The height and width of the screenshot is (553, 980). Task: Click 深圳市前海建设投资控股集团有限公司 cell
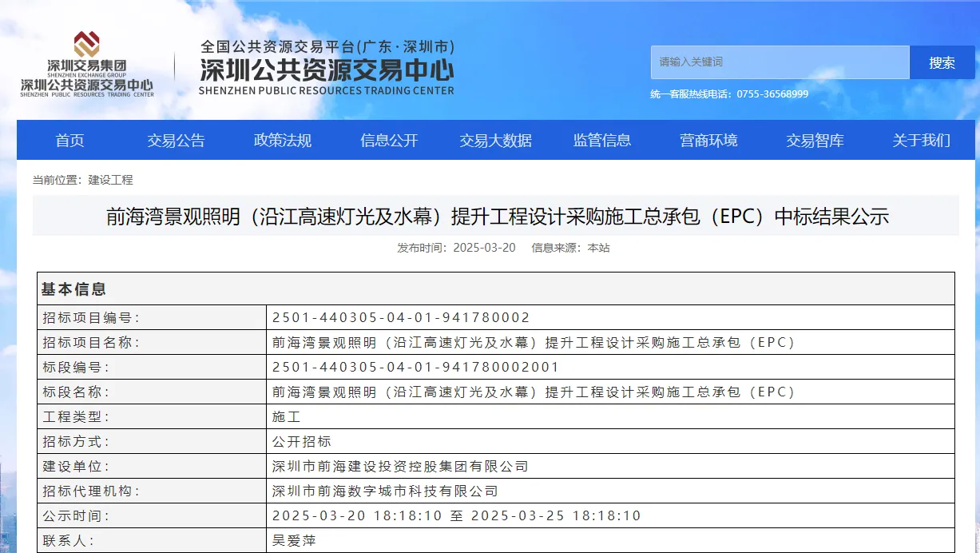[x=610, y=466]
